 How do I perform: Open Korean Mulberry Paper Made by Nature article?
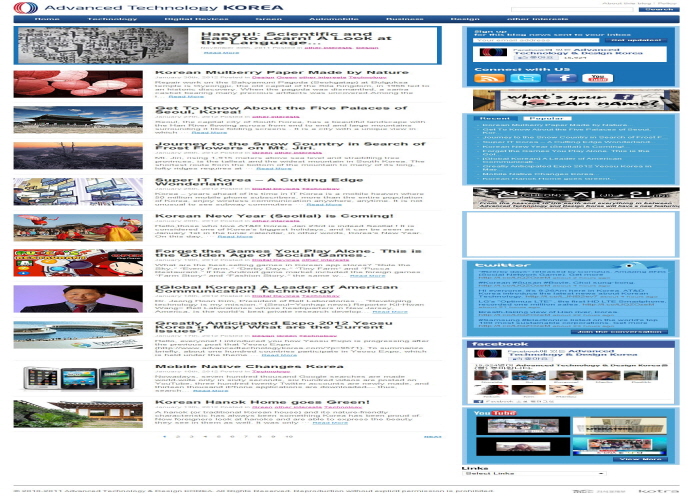[282, 72]
